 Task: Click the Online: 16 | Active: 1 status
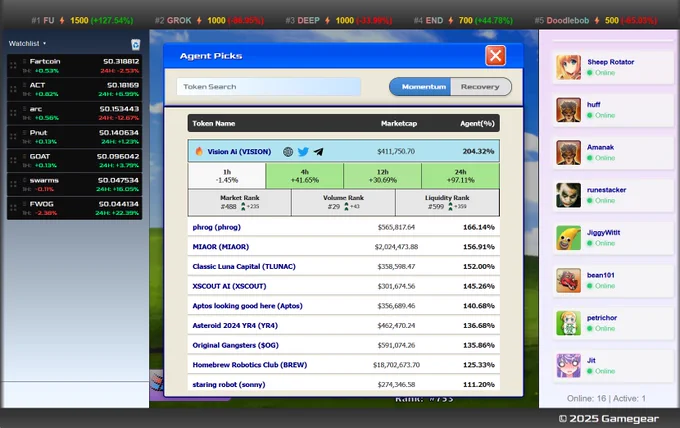tap(606, 399)
